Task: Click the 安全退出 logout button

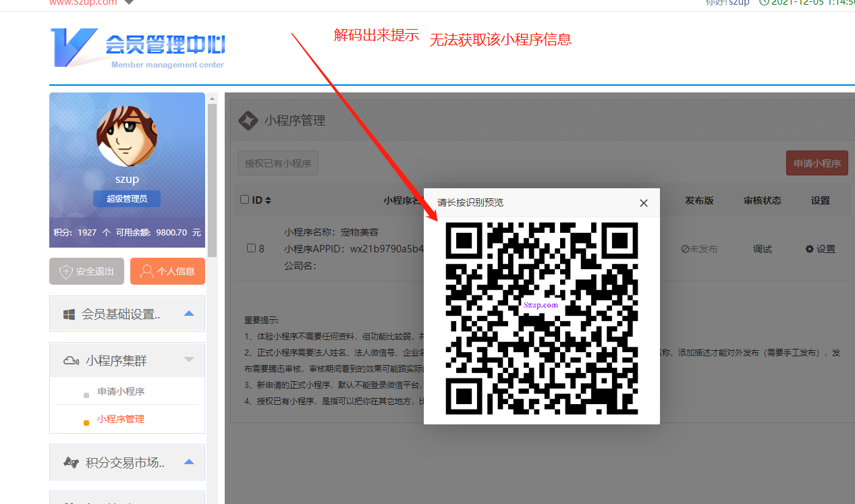Action: click(x=86, y=271)
